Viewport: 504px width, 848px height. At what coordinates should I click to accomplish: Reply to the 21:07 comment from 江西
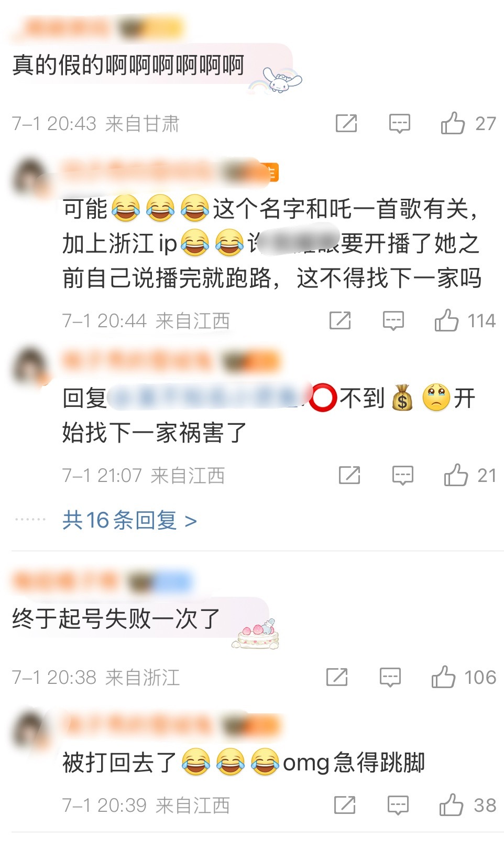tap(402, 475)
